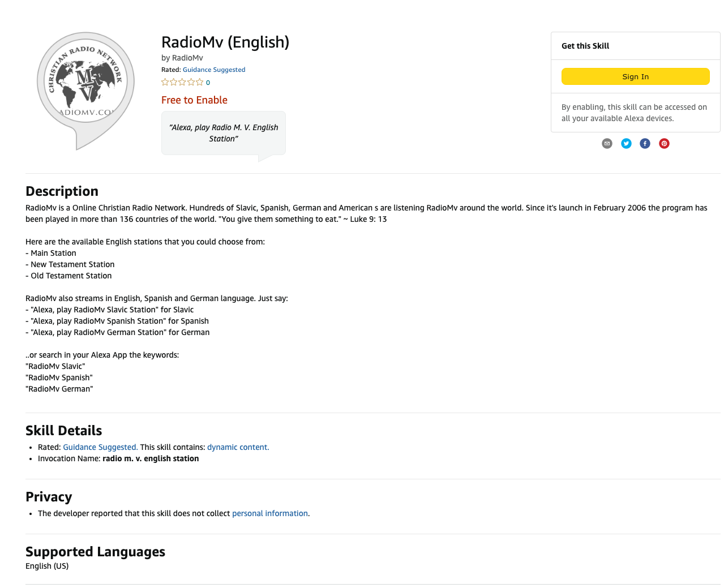Click the fifth rating star
Image resolution: width=724 pixels, height=588 pixels.
[x=199, y=81]
